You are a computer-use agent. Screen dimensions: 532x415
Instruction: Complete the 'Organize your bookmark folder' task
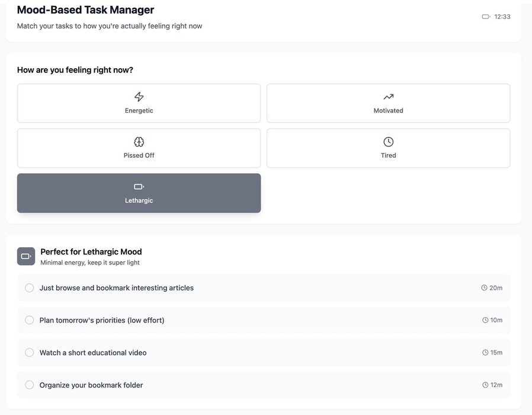(29, 385)
